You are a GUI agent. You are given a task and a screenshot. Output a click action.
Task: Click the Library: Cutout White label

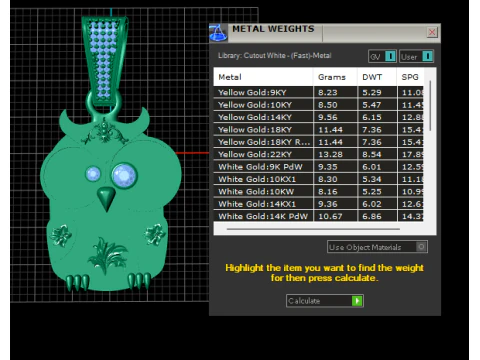pyautogui.click(x=275, y=55)
